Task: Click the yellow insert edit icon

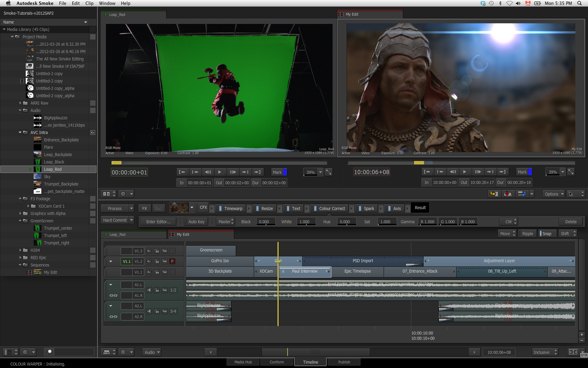Action: (x=494, y=194)
